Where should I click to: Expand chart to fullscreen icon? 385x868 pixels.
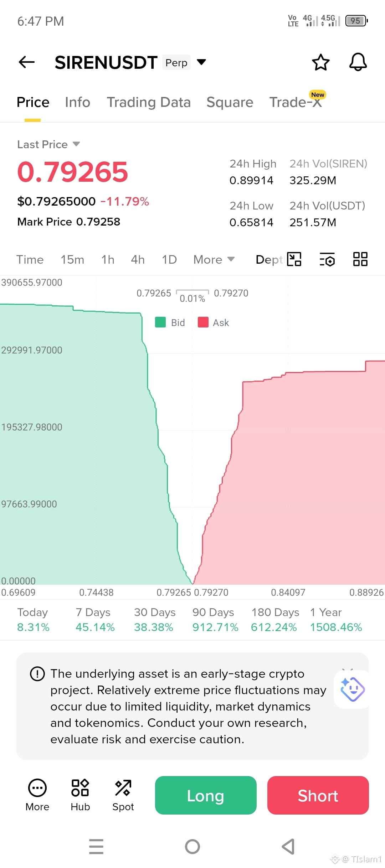pyautogui.click(x=294, y=259)
